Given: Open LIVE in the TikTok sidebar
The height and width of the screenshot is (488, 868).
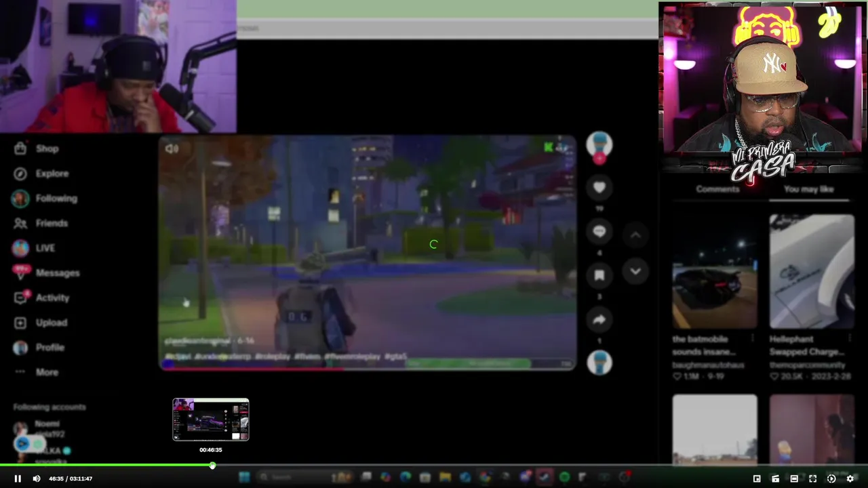Looking at the screenshot, I should (x=35, y=248).
